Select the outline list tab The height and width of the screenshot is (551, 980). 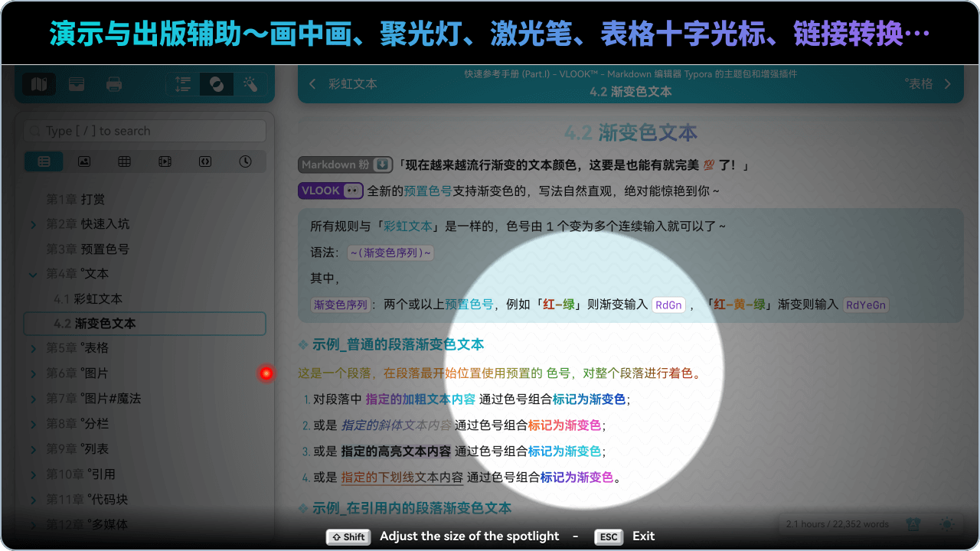pos(44,161)
